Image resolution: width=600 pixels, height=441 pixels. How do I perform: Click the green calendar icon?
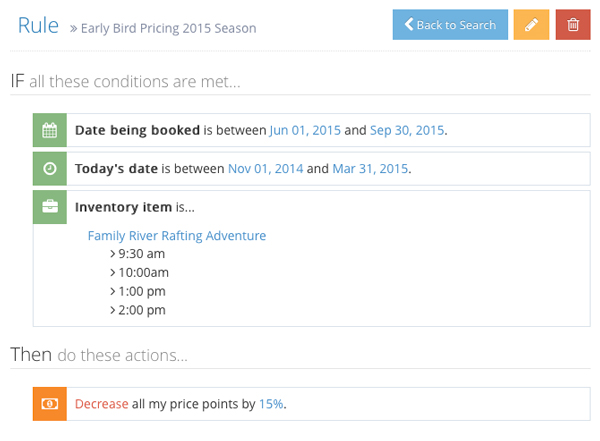[49, 130]
